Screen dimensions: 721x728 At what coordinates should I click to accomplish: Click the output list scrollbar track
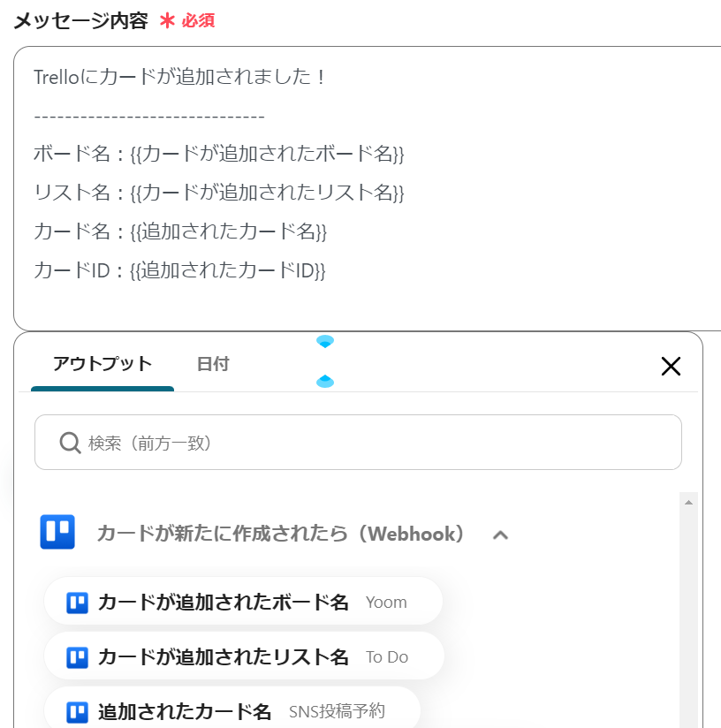coord(688,618)
